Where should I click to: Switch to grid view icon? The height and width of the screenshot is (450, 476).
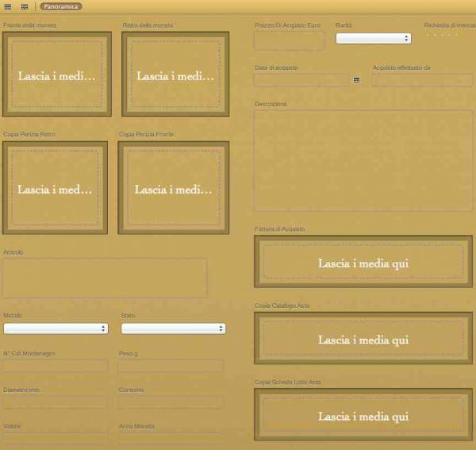coord(25,6)
